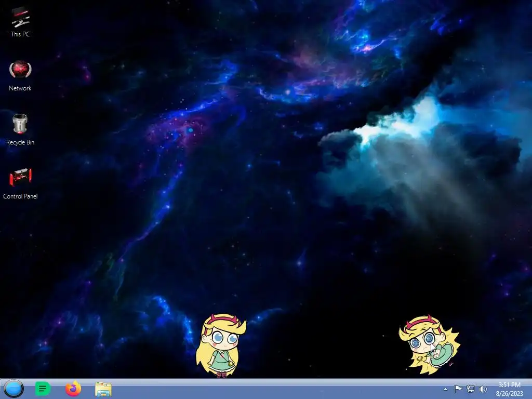Select the 'Network' label text

pos(20,88)
